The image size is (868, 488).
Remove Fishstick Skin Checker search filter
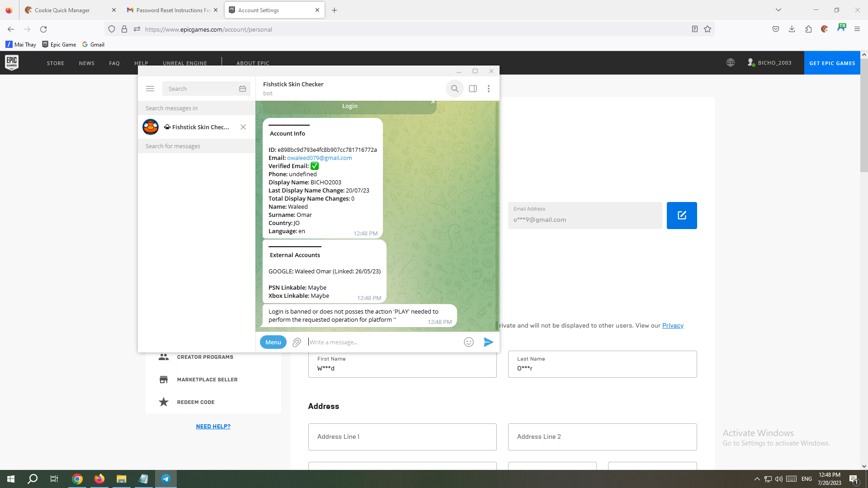click(x=243, y=127)
